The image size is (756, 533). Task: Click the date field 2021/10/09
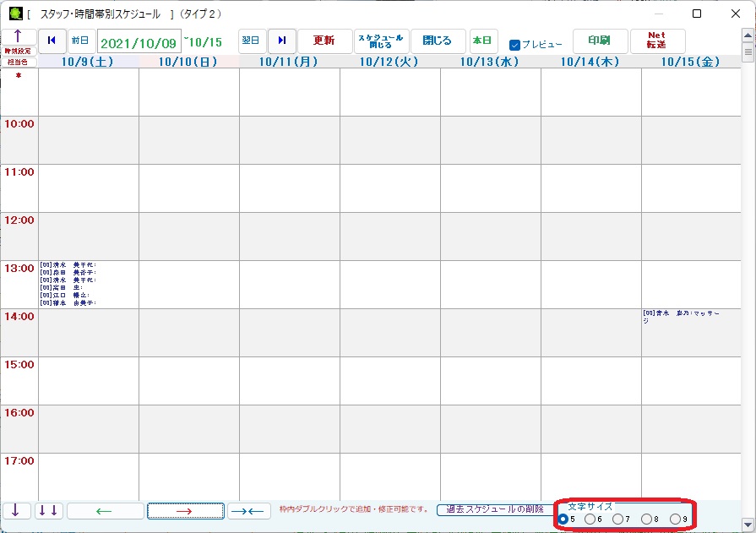coord(139,42)
